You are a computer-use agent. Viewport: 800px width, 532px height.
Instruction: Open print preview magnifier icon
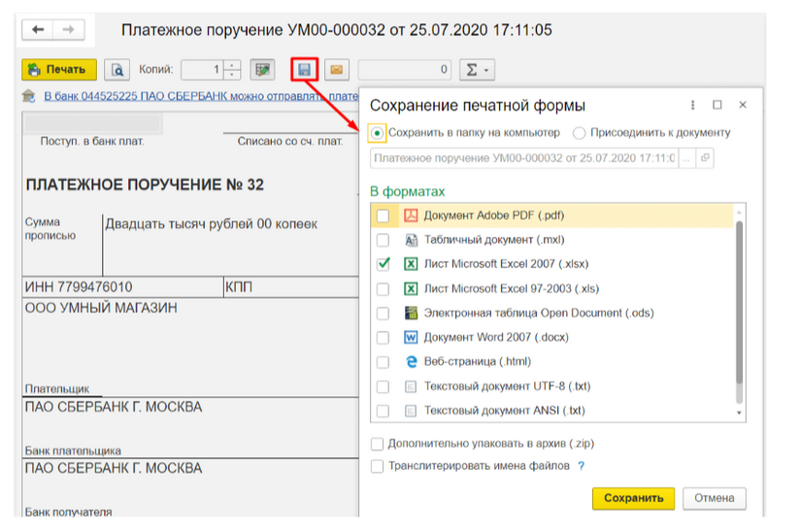tap(117, 70)
